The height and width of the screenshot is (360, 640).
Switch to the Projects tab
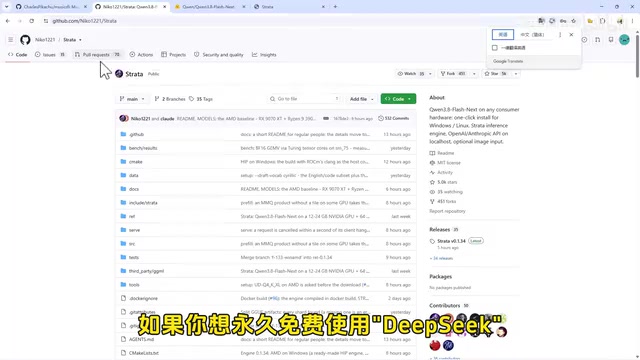click(173, 55)
